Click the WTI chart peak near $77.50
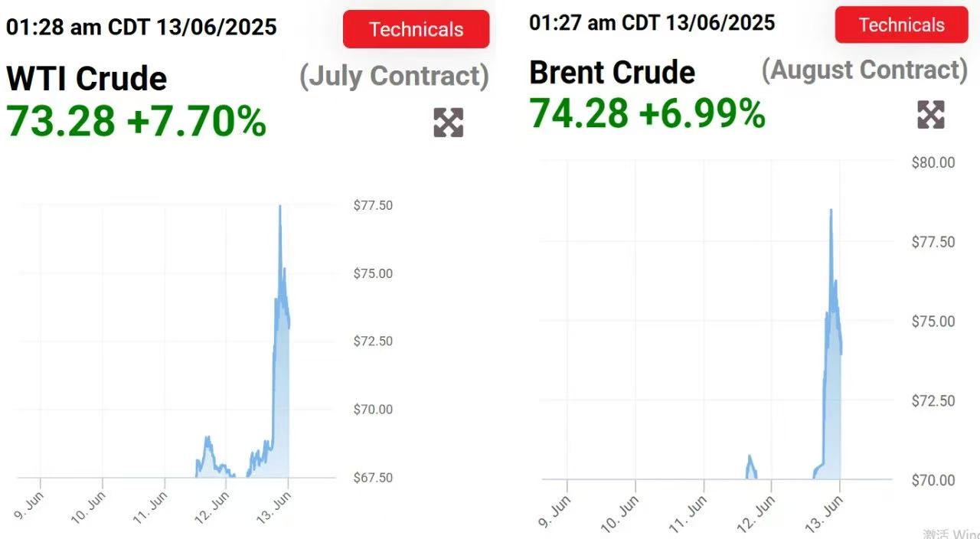This screenshot has height=539, width=980. point(279,207)
